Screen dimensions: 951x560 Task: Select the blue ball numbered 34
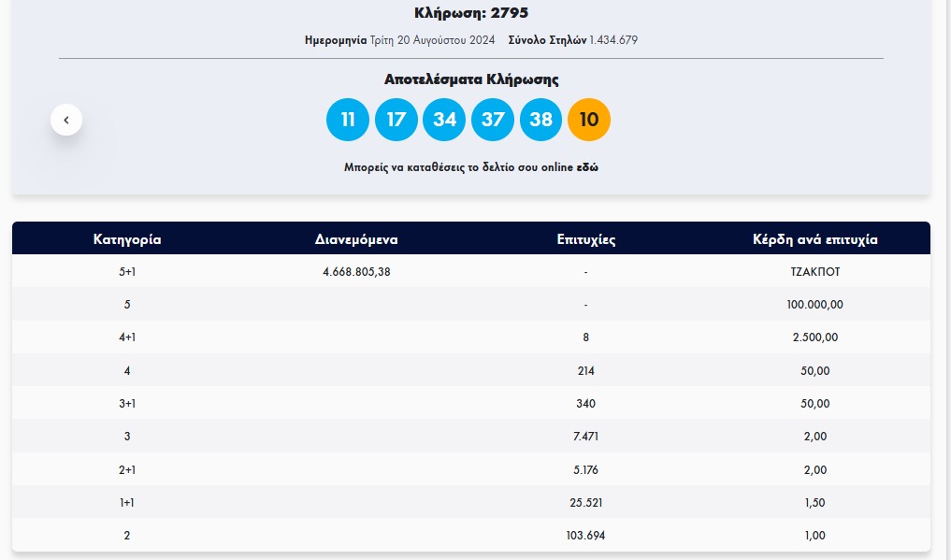(444, 120)
